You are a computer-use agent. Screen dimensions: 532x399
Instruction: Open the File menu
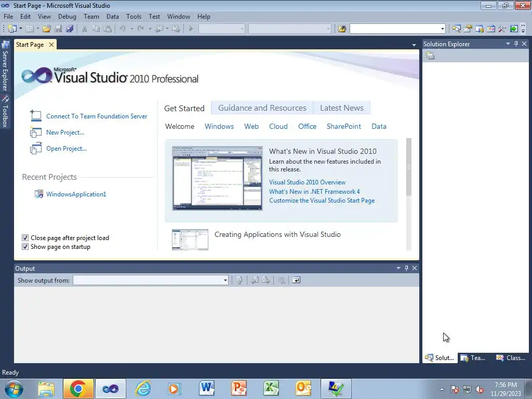tap(8, 16)
